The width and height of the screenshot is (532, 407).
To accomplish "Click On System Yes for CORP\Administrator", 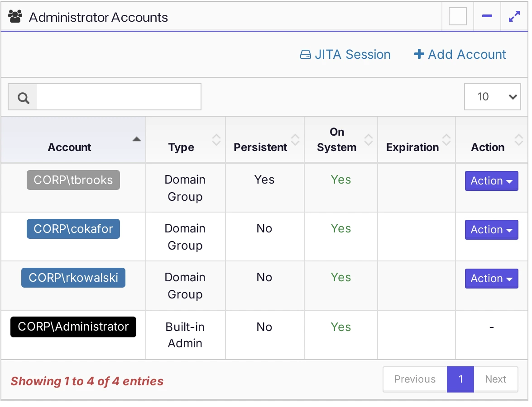I will point(340,327).
